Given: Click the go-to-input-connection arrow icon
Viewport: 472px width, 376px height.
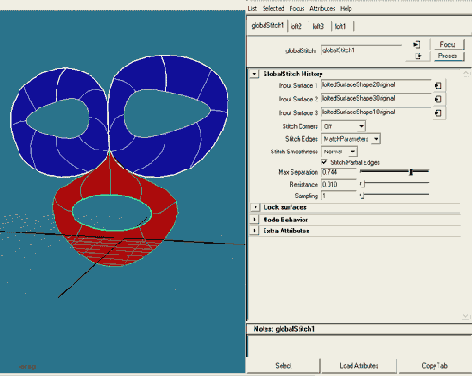Looking at the screenshot, I should 416,45.
